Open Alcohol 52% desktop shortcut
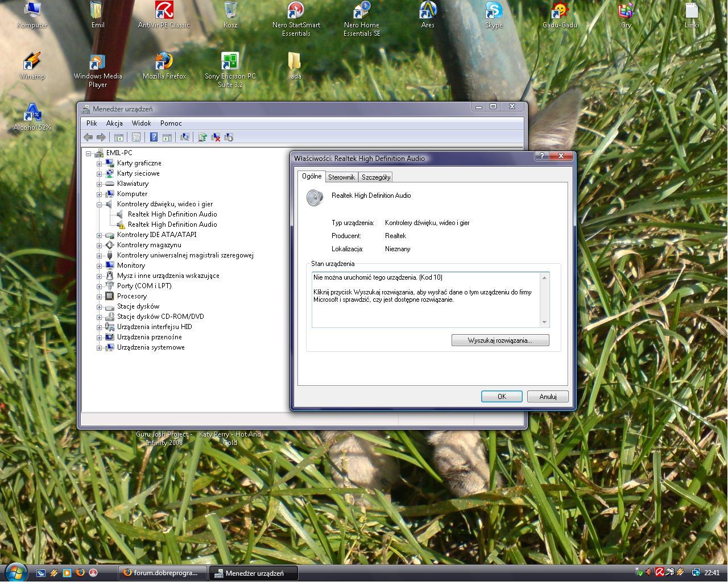Image resolution: width=728 pixels, height=582 pixels. tap(32, 118)
